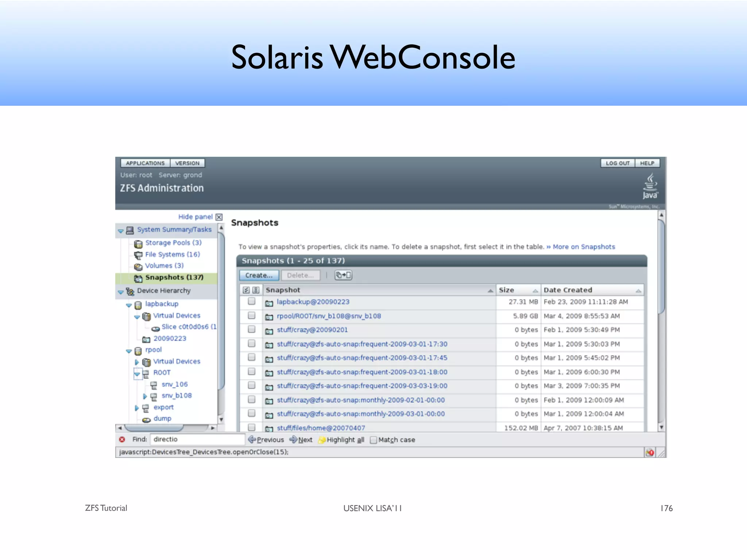Click the Previous arrow icon in find bar

pyautogui.click(x=252, y=439)
